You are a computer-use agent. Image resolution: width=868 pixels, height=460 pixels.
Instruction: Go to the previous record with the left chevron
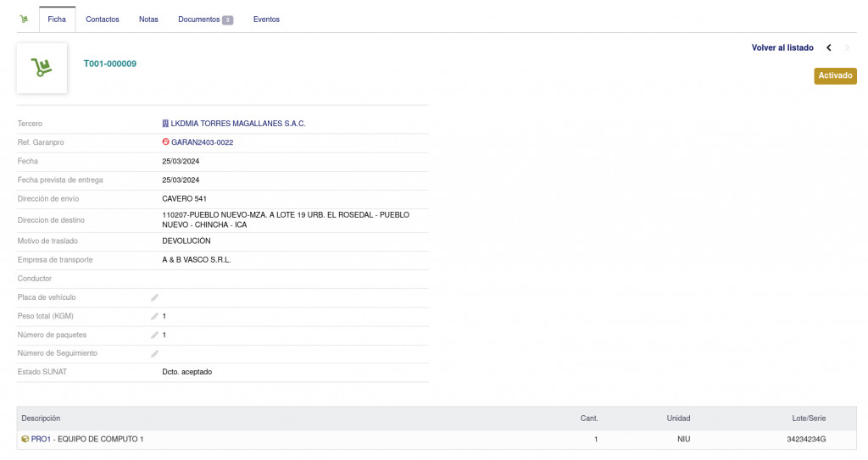[x=829, y=47]
